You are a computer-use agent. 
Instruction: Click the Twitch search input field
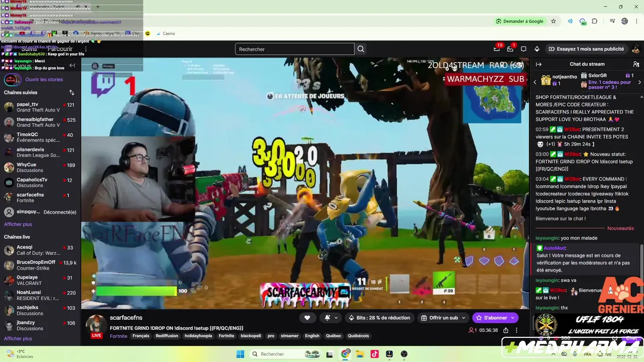point(295,49)
